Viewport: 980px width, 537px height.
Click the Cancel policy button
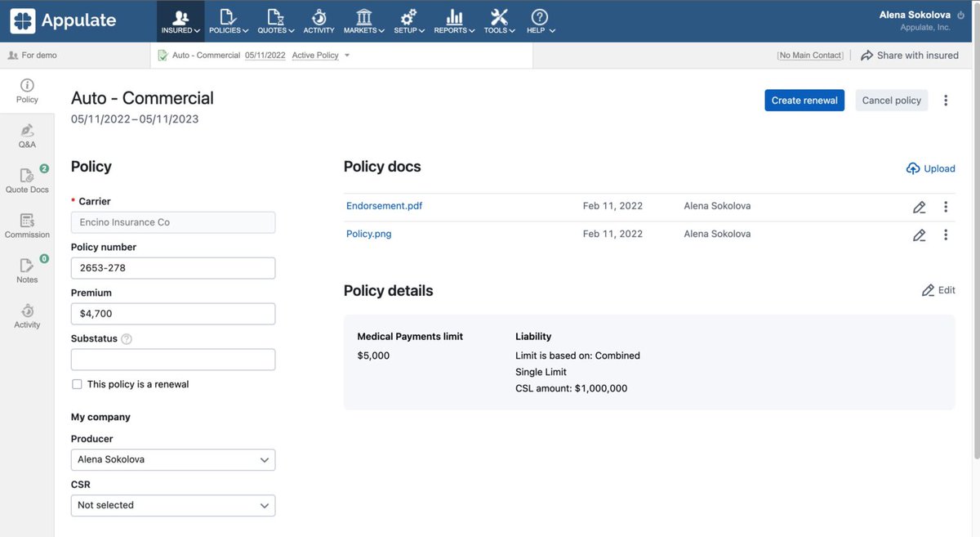[891, 101]
